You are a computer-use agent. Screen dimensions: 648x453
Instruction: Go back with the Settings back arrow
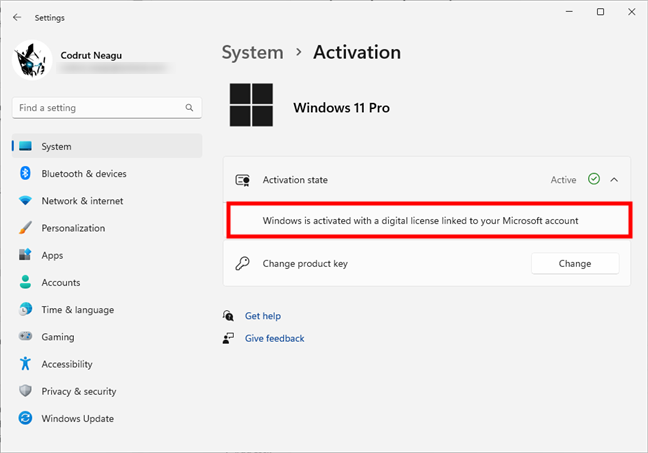pos(17,17)
